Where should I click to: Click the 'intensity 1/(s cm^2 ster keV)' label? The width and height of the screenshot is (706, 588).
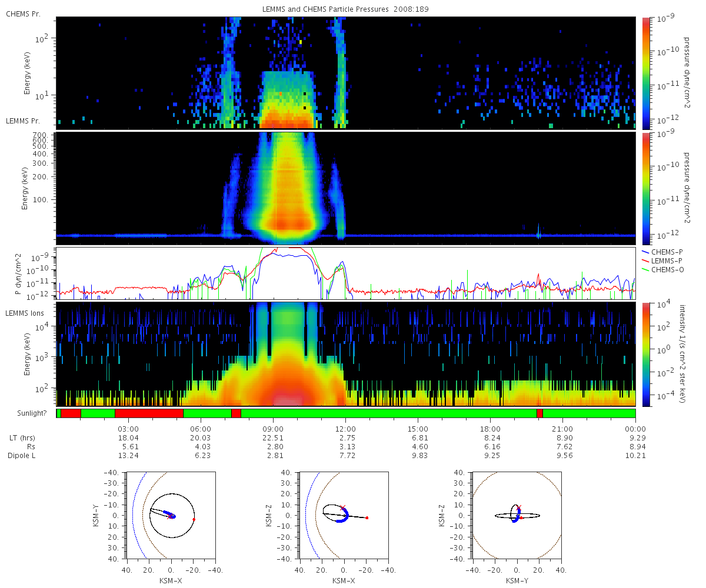coord(682,354)
